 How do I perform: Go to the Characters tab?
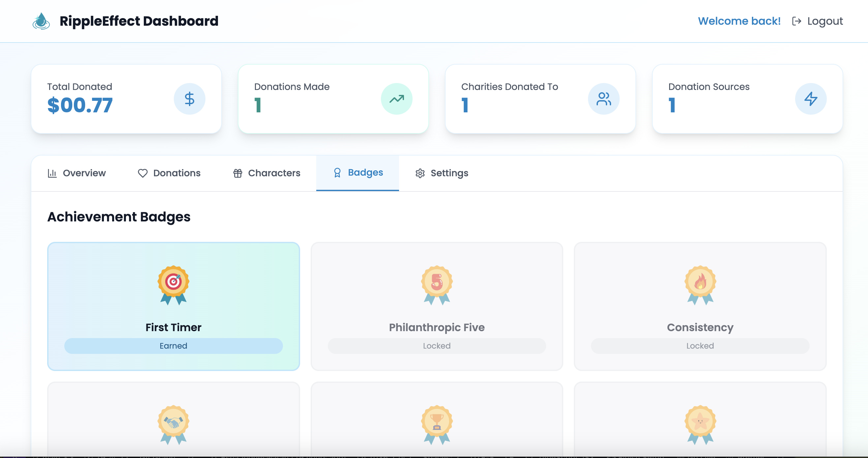tap(266, 173)
